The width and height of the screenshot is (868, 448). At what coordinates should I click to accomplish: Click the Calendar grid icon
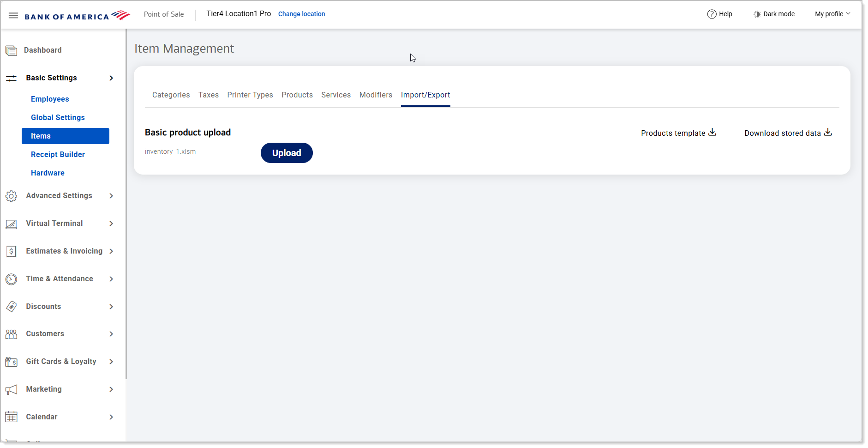11,417
